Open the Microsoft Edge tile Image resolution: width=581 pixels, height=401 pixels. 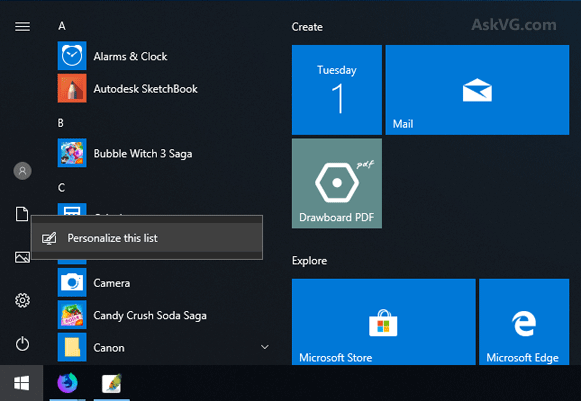click(524, 322)
